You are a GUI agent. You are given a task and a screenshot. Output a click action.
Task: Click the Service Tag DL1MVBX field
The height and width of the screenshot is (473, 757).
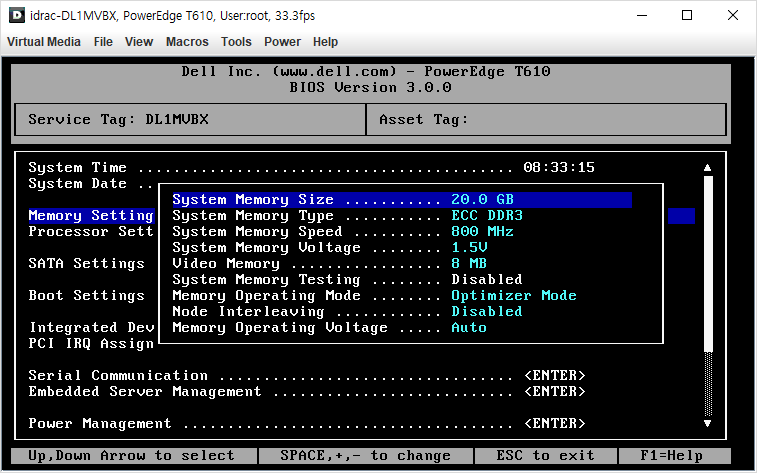pos(190,119)
